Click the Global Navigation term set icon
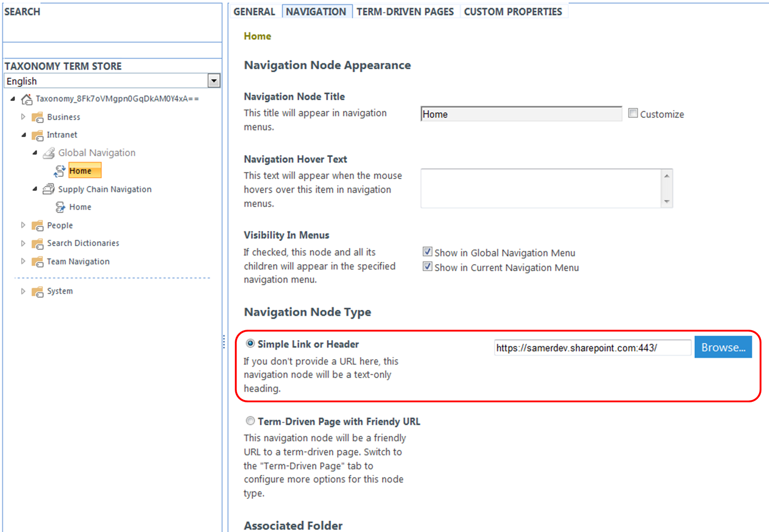Image resolution: width=769 pixels, height=532 pixels. click(49, 153)
